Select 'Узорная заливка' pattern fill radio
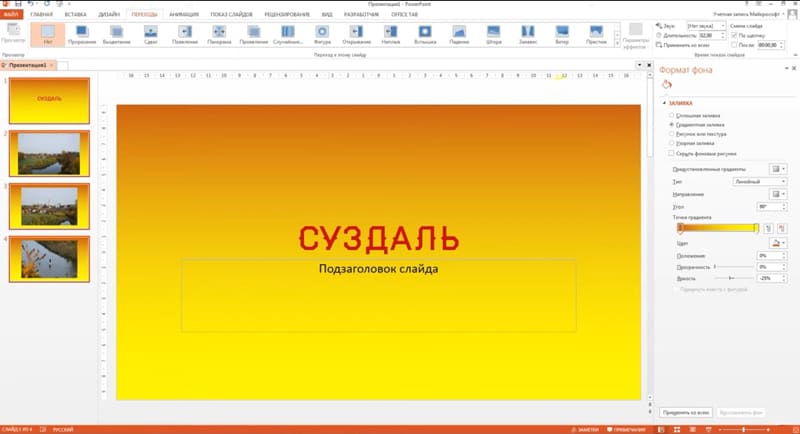This screenshot has height=434, width=800. [671, 143]
